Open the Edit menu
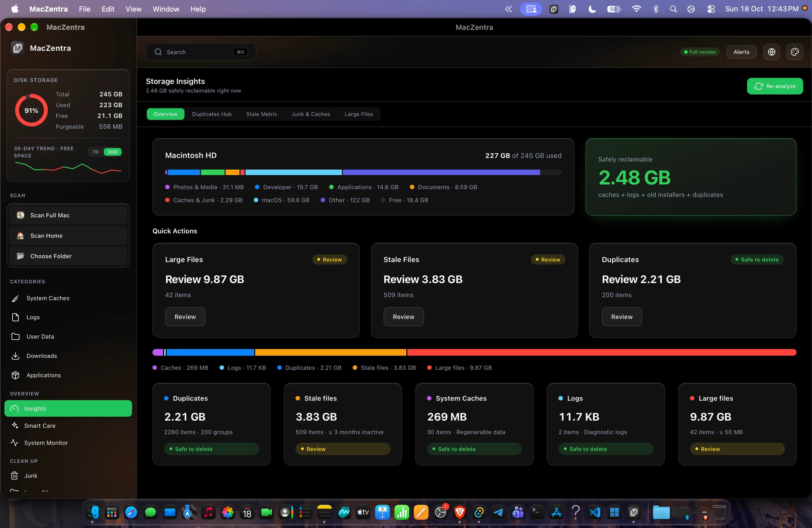The height and width of the screenshot is (528, 812). 108,9
